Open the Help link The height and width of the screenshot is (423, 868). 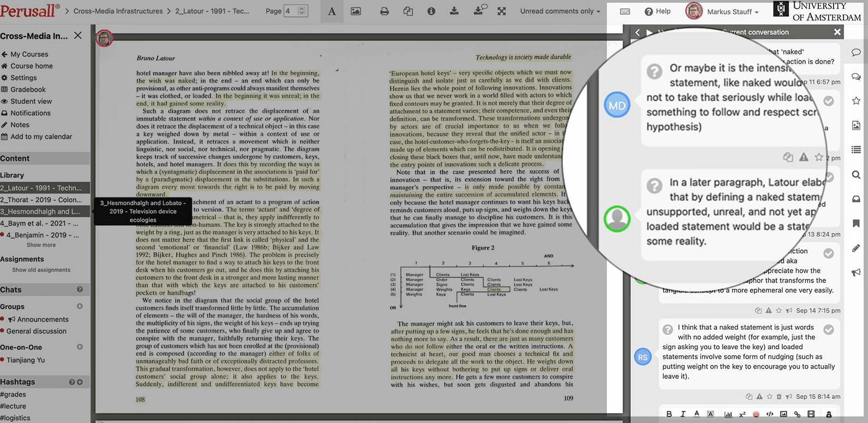pyautogui.click(x=658, y=11)
